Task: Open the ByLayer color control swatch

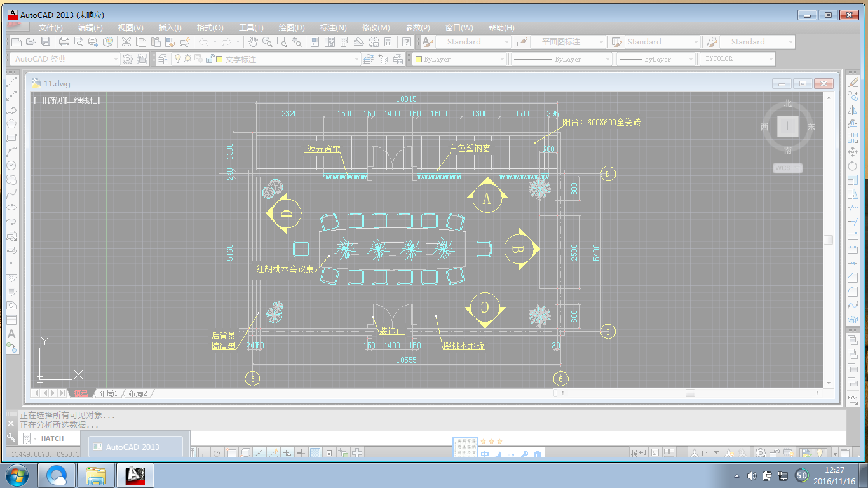Action: (417, 59)
